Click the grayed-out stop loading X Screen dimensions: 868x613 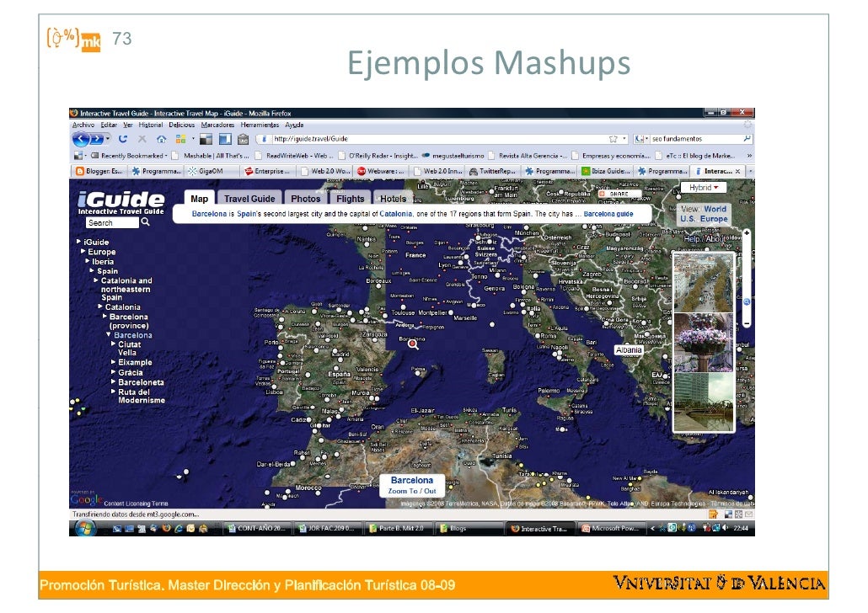(142, 139)
